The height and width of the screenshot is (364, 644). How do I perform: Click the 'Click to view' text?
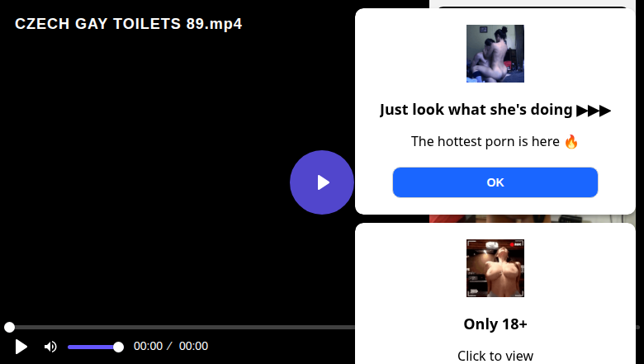(x=495, y=356)
